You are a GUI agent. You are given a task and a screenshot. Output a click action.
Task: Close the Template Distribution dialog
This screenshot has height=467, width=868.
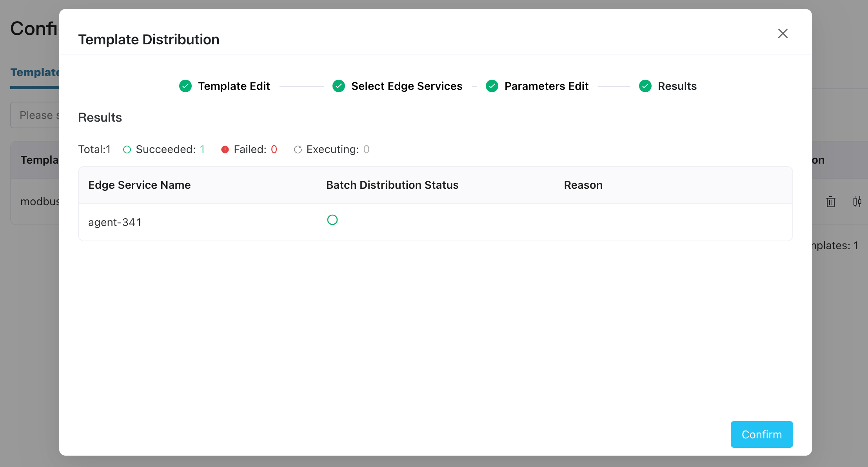783,33
